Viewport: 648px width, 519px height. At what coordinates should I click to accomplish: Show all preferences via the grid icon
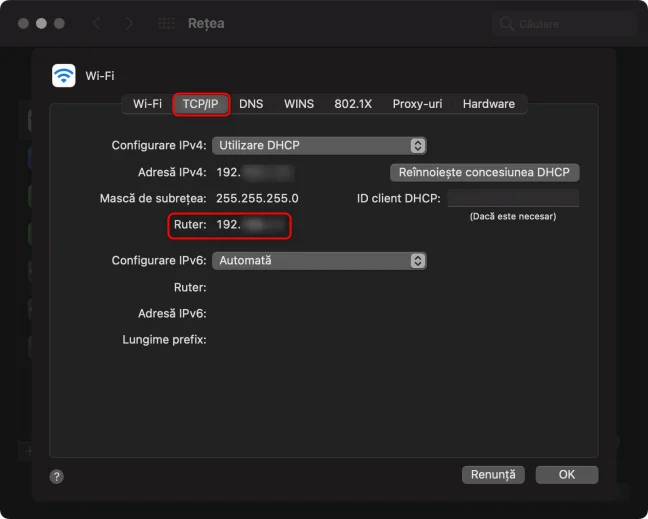[166, 24]
